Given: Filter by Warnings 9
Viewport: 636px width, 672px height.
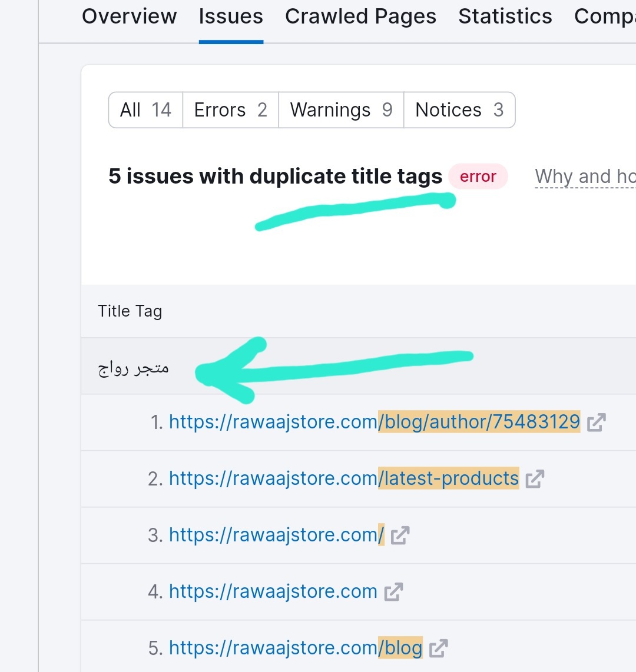Looking at the screenshot, I should pyautogui.click(x=341, y=110).
